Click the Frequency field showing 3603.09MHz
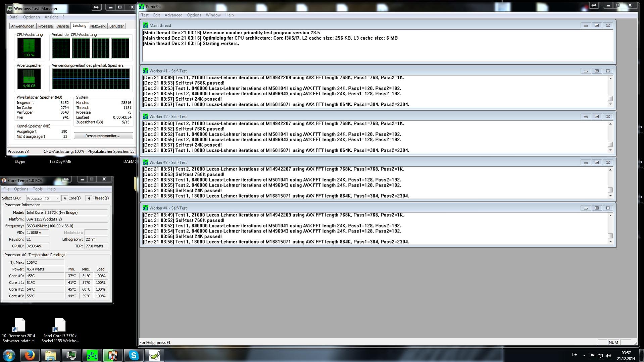Screen dimensions: 644x362 [x=66, y=226]
